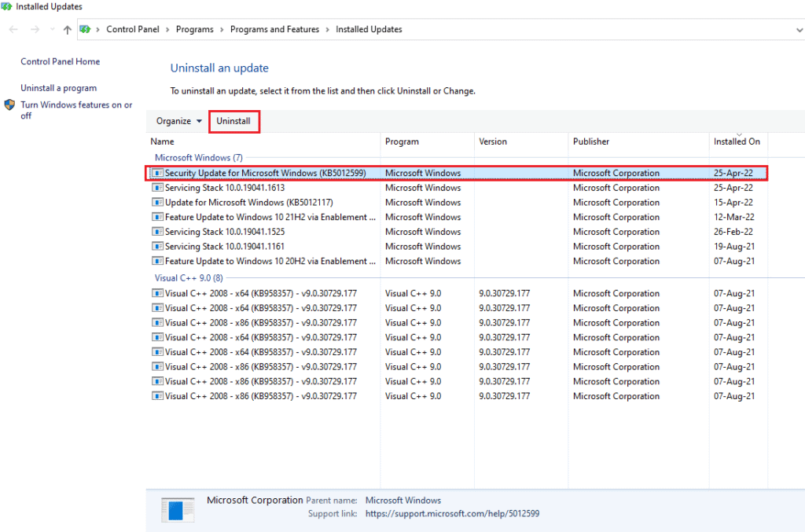Viewport: 805px width, 532px height.
Task: Expand the address bar history dropdown
Action: click(801, 29)
